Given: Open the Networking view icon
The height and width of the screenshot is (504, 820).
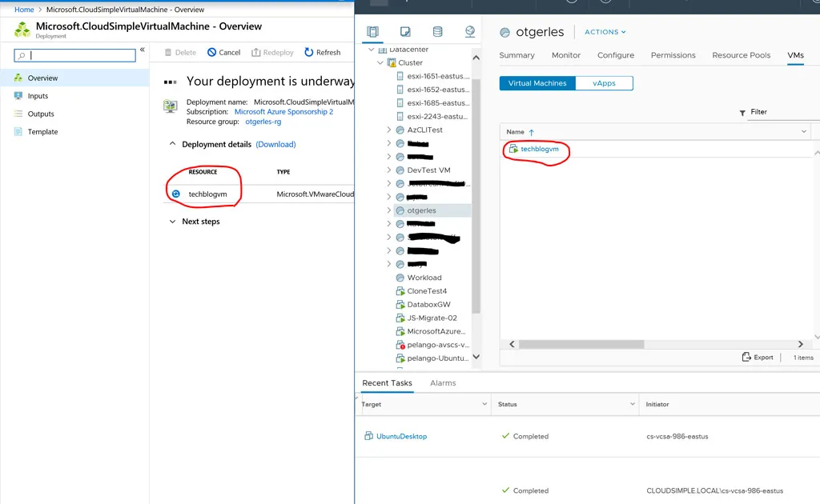Looking at the screenshot, I should click(470, 32).
